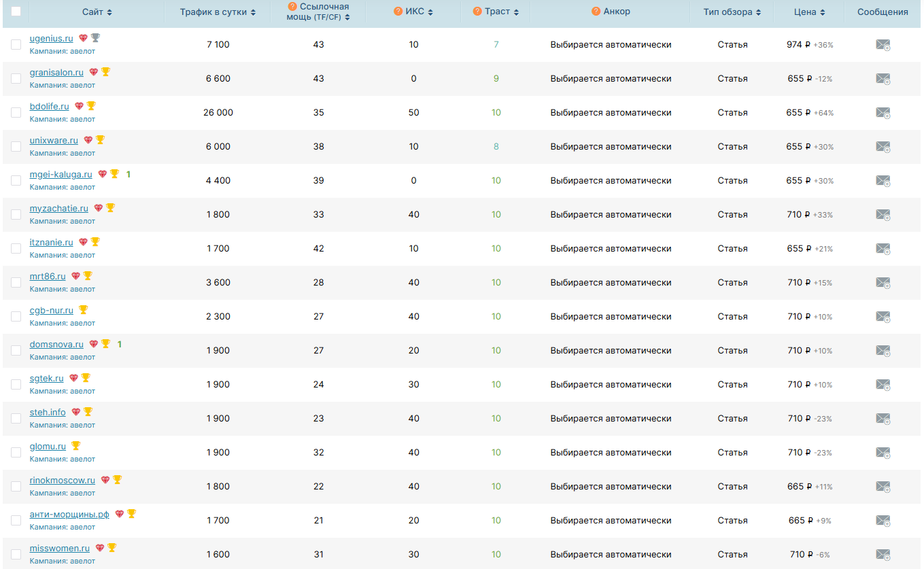Open the mgei-kaluga.ru site link

coord(61,175)
